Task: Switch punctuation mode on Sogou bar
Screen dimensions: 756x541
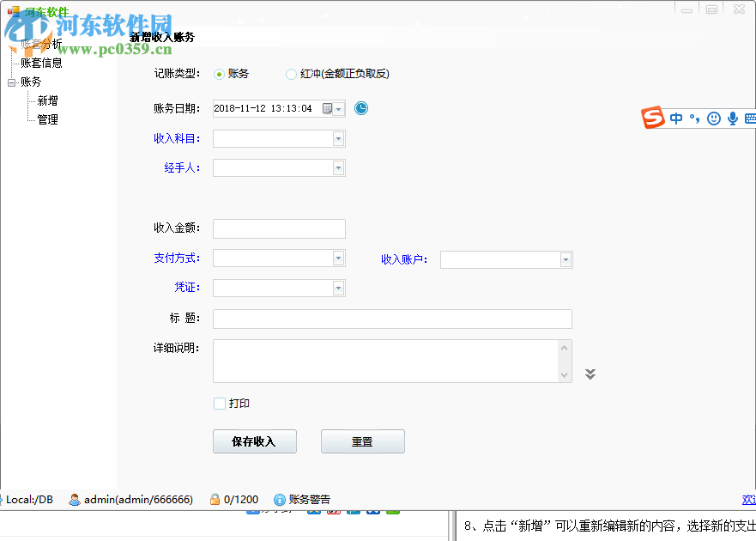Action: coord(694,119)
